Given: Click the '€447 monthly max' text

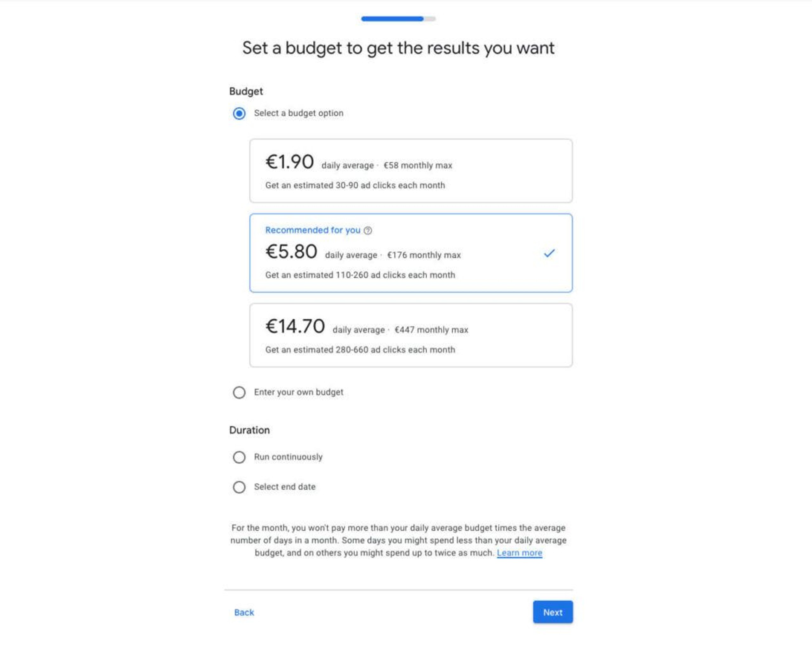Looking at the screenshot, I should [431, 330].
